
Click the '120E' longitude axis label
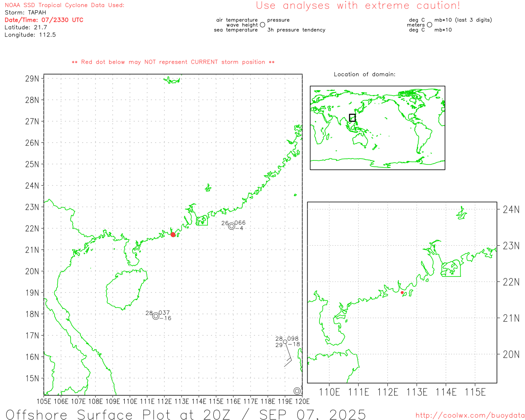coord(302,402)
